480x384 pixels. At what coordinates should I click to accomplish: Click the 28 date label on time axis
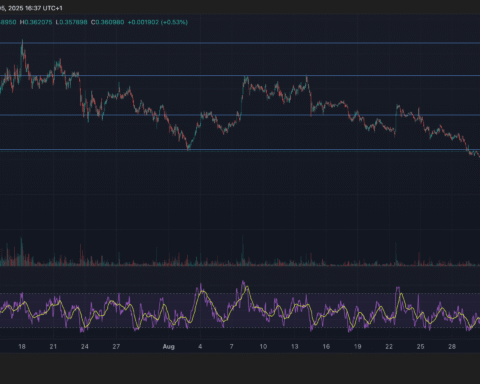coord(452,347)
